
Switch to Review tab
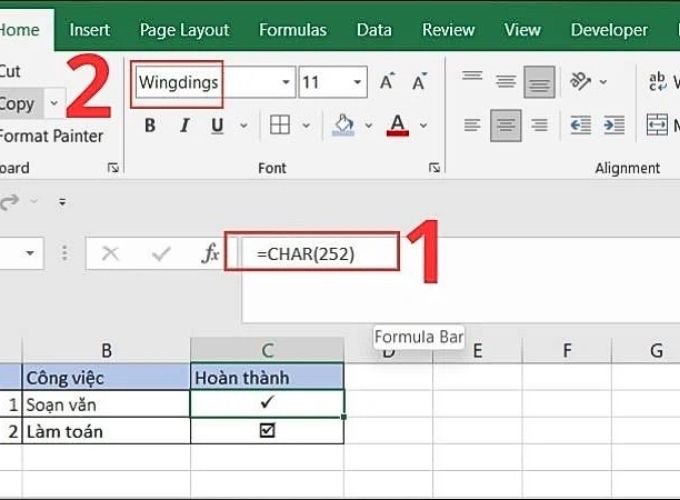pyautogui.click(x=448, y=30)
